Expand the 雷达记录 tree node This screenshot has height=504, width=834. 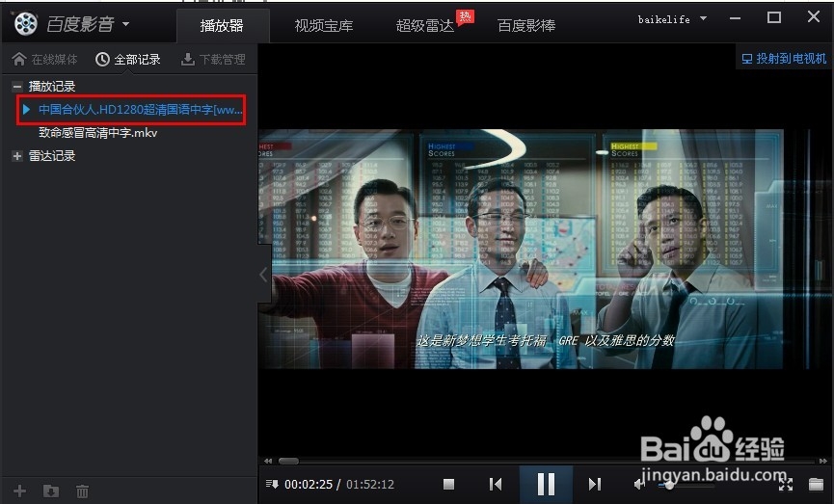(x=17, y=156)
